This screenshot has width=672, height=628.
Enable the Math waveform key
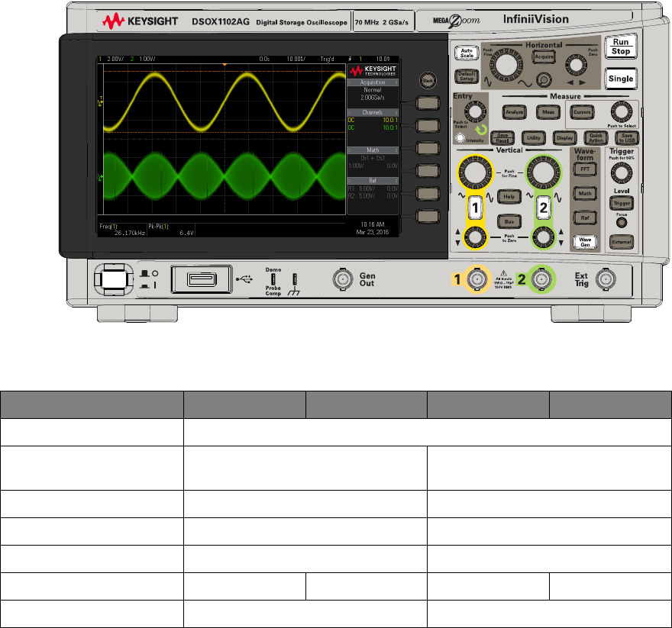point(585,194)
